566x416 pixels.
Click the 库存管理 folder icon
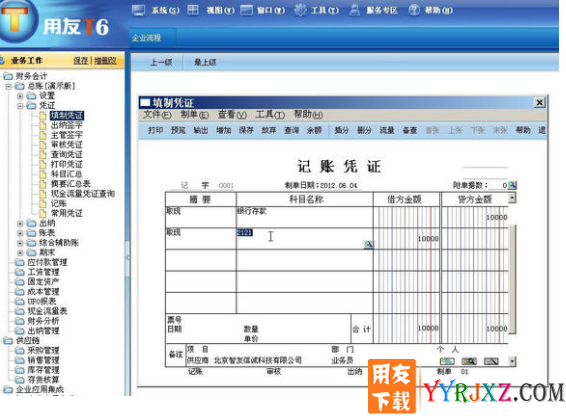(x=19, y=370)
